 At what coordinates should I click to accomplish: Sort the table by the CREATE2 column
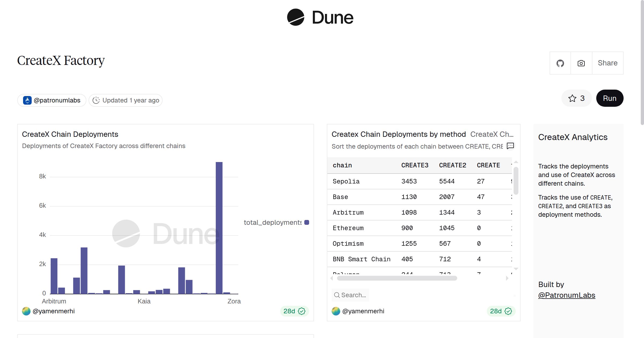click(452, 165)
